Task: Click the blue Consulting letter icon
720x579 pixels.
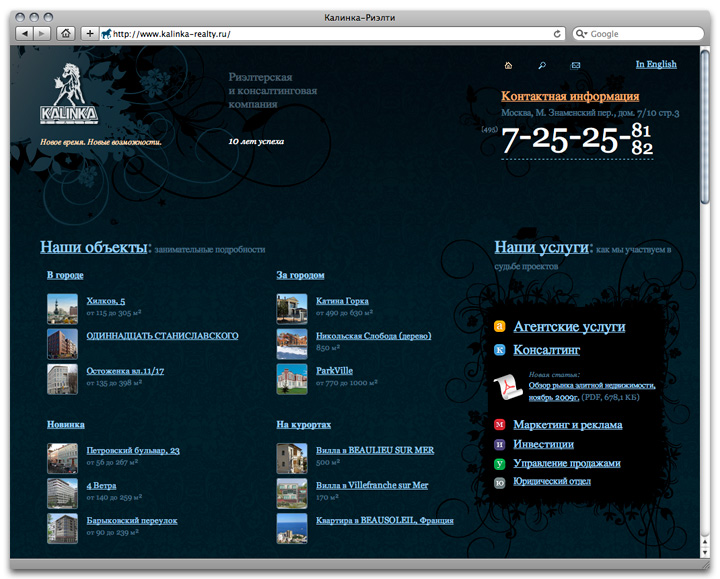Action: pyautogui.click(x=500, y=350)
